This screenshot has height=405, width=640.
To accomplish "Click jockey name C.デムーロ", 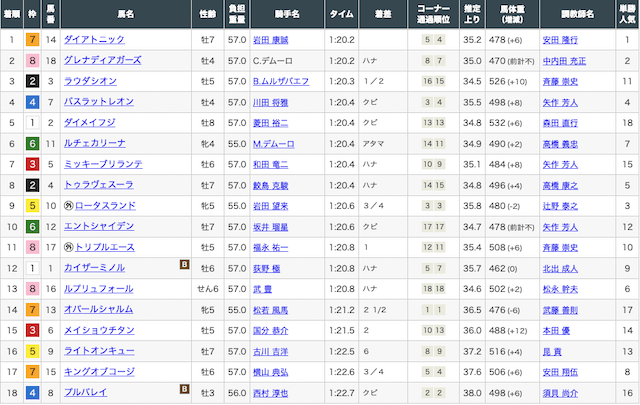I will pos(272,61).
